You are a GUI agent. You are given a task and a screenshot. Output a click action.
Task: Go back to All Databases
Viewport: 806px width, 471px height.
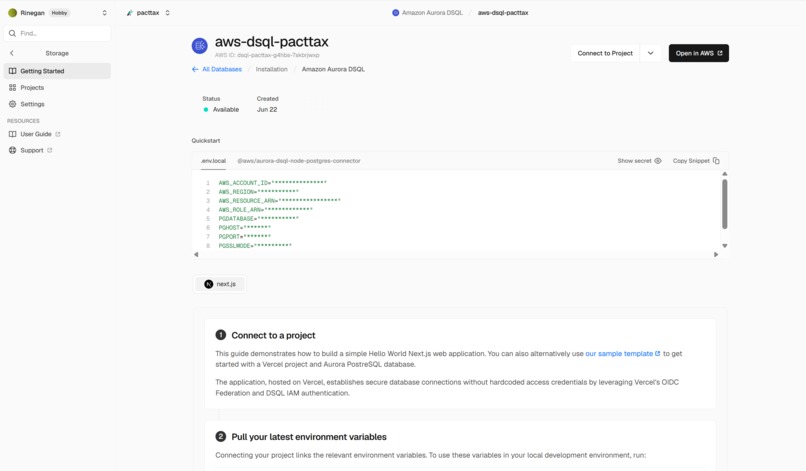(x=222, y=69)
